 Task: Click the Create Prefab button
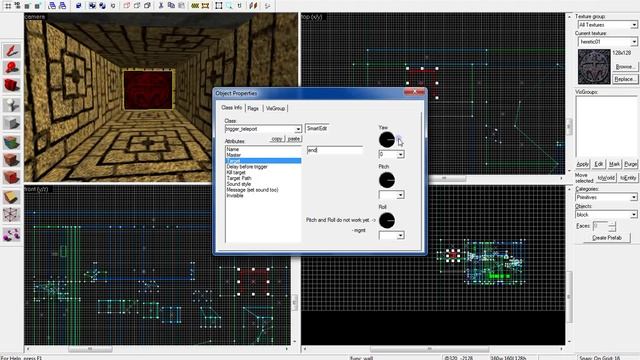pos(607,238)
